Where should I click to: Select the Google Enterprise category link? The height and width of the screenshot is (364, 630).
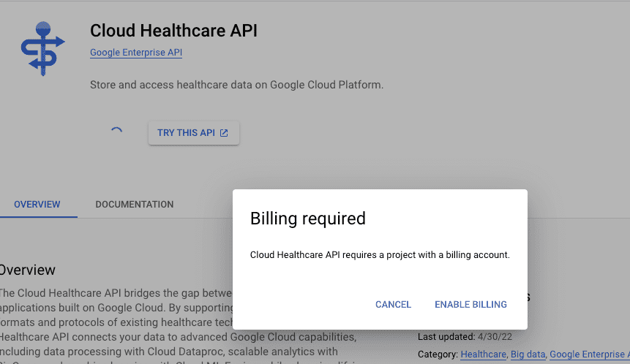coord(589,354)
